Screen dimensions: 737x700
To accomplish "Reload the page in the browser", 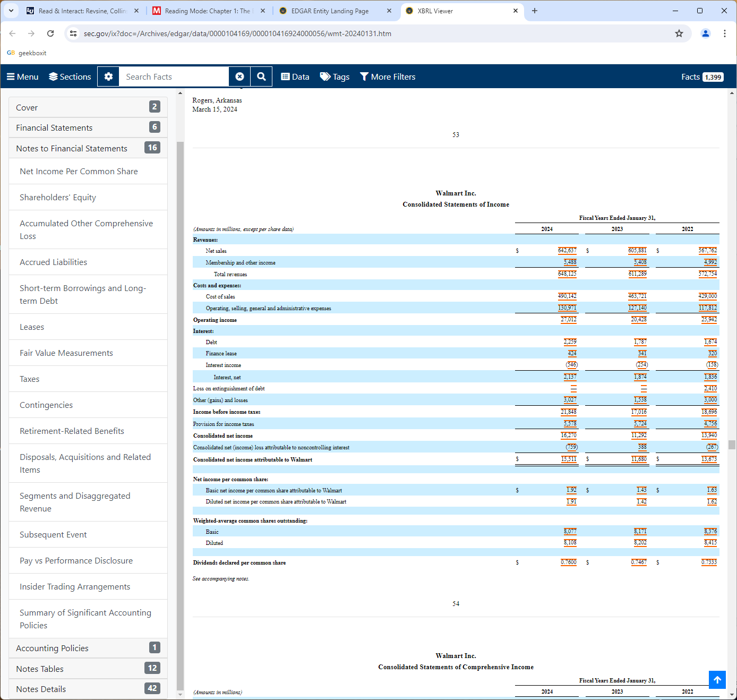I will click(50, 33).
